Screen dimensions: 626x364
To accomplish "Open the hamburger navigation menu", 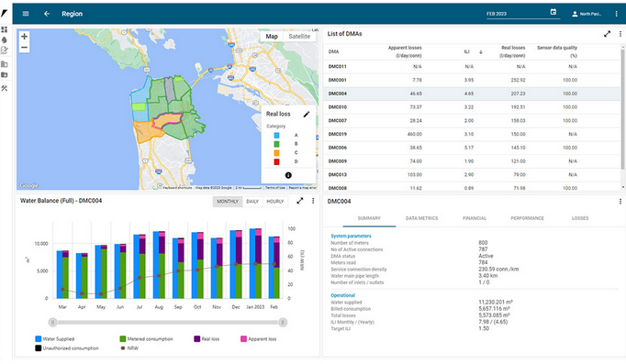I will [x=26, y=14].
